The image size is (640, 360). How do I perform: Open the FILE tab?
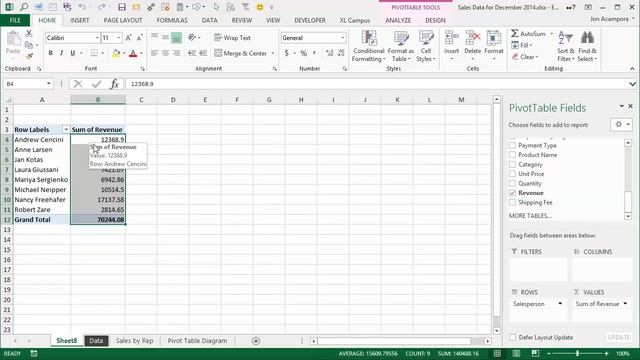coord(15,20)
